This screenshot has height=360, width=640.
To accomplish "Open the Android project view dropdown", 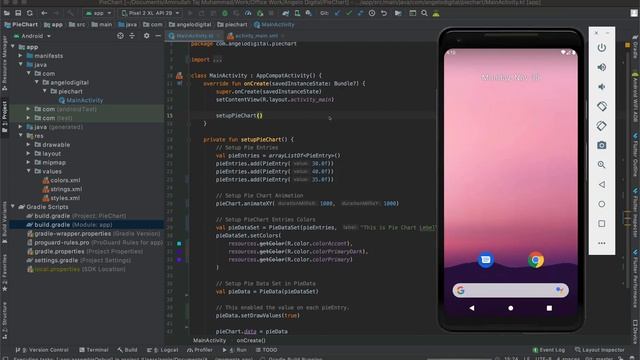I will pos(33,36).
